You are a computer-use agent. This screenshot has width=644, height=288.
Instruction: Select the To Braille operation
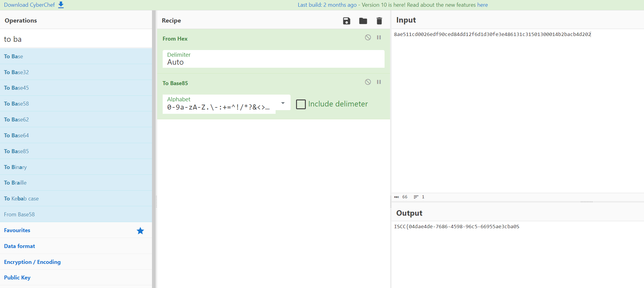(x=76, y=183)
